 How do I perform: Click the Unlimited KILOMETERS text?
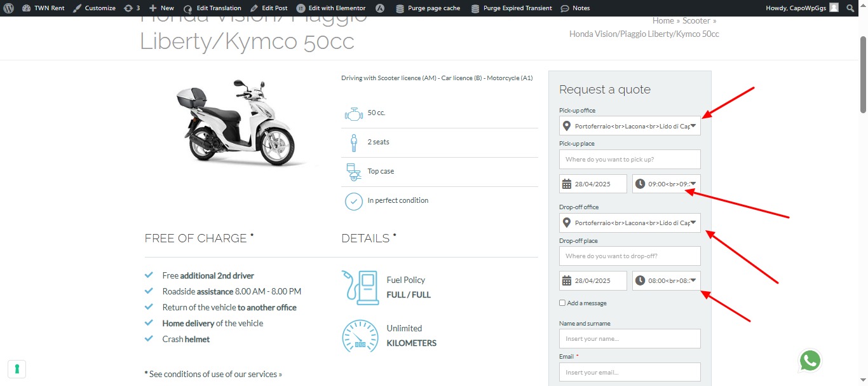(412, 336)
